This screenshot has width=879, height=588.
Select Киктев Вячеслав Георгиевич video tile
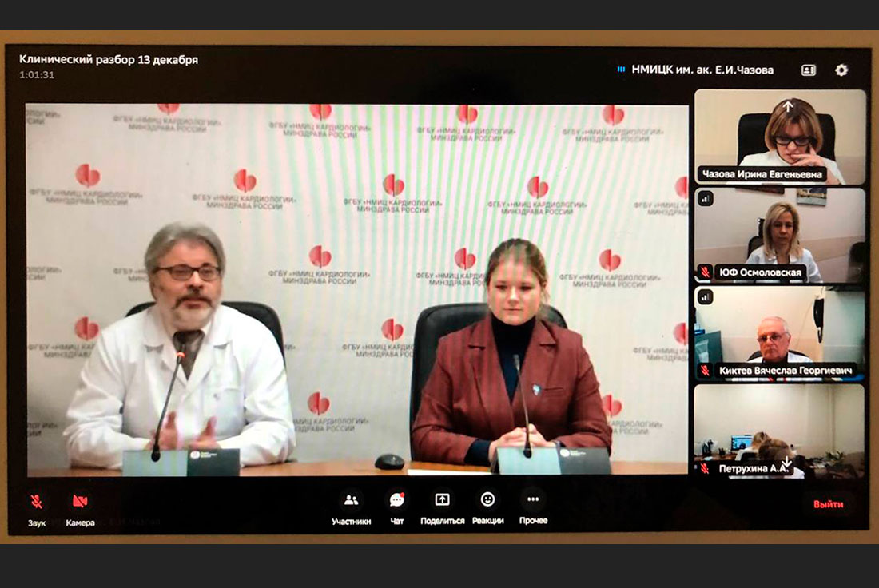(780, 333)
